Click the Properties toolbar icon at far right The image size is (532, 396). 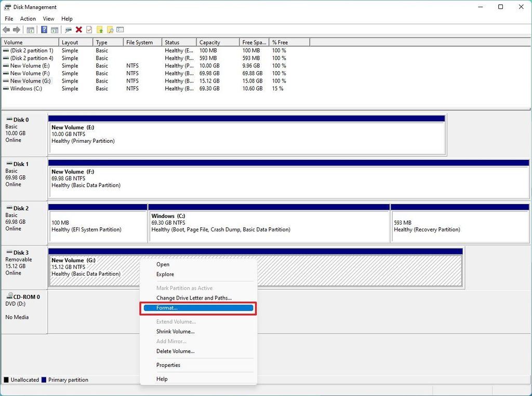[x=120, y=30]
